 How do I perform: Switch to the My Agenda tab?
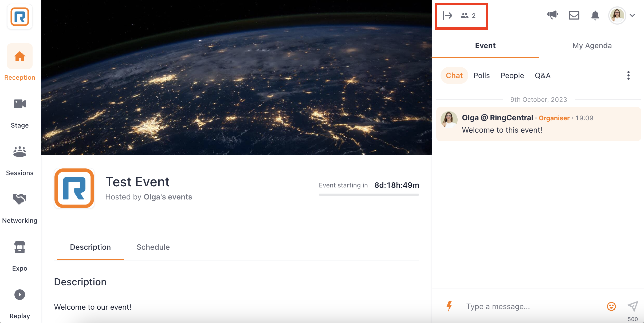pos(592,46)
